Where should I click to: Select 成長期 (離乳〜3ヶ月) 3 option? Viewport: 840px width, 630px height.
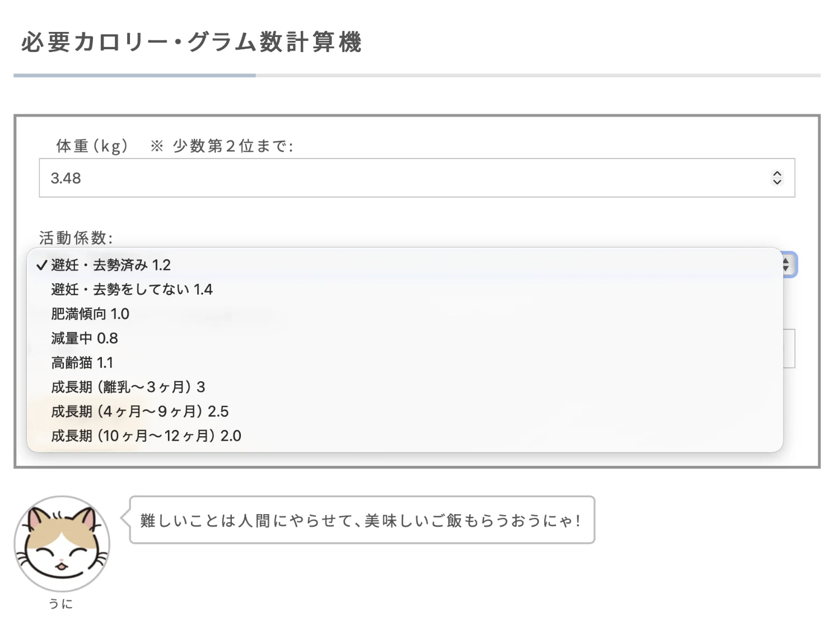click(128, 387)
